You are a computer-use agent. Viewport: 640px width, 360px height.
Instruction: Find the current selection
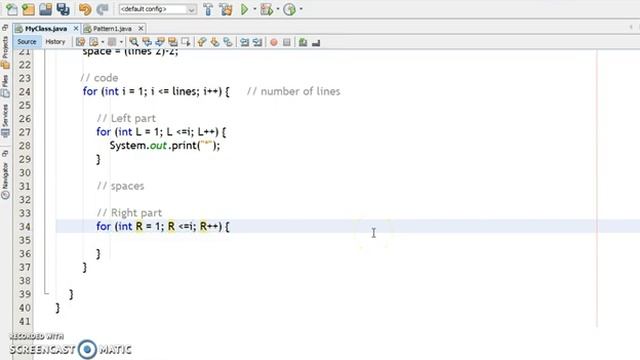point(133,42)
